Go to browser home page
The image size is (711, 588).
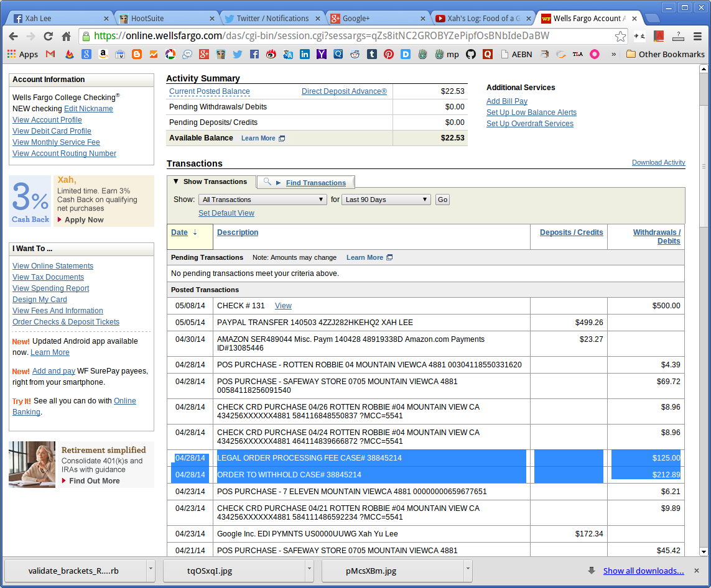point(66,36)
